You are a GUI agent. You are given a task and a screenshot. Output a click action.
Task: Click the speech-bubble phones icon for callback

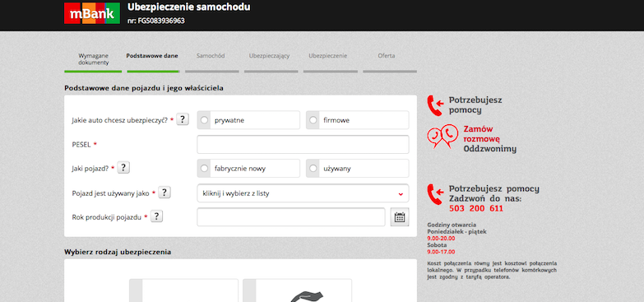pos(442,137)
